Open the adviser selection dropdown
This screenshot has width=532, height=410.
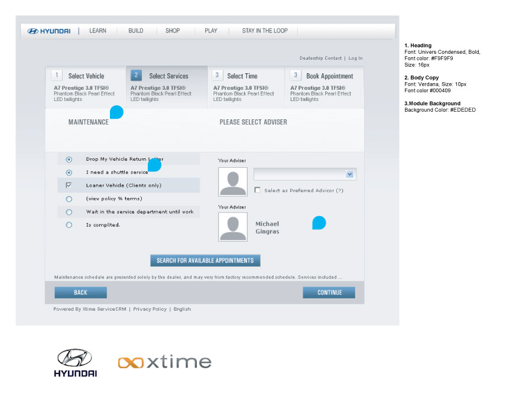[x=349, y=174]
